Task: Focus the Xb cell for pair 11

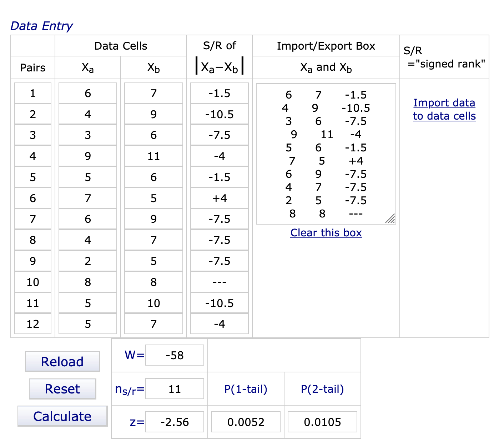Action: pos(153,303)
